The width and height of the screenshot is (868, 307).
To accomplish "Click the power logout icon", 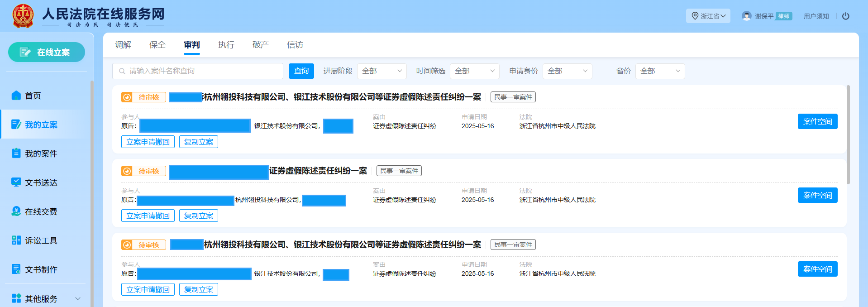I will pos(845,16).
